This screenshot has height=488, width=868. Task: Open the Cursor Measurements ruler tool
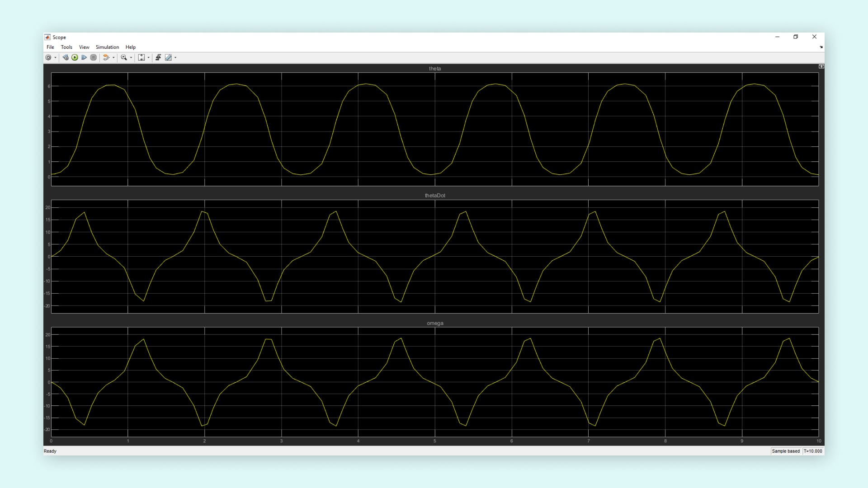(x=168, y=57)
